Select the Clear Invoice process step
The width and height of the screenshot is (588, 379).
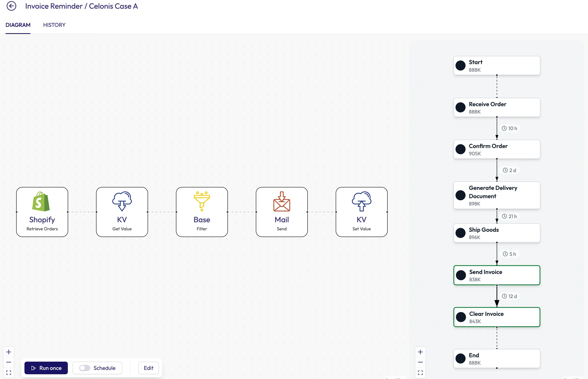(x=497, y=317)
